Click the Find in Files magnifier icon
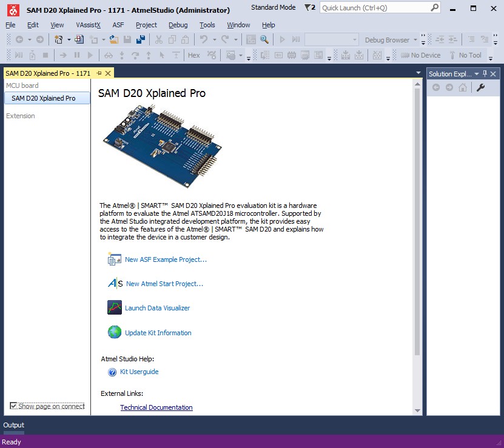 (264, 39)
